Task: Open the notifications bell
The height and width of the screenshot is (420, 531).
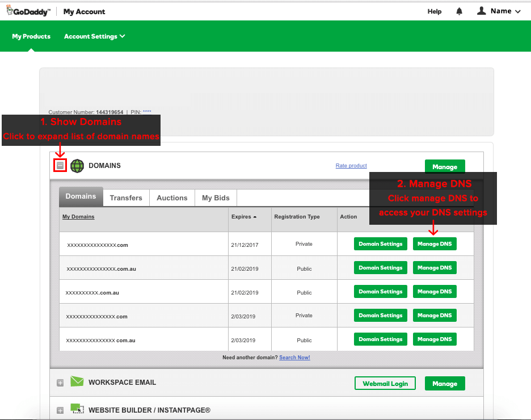Action: point(459,11)
